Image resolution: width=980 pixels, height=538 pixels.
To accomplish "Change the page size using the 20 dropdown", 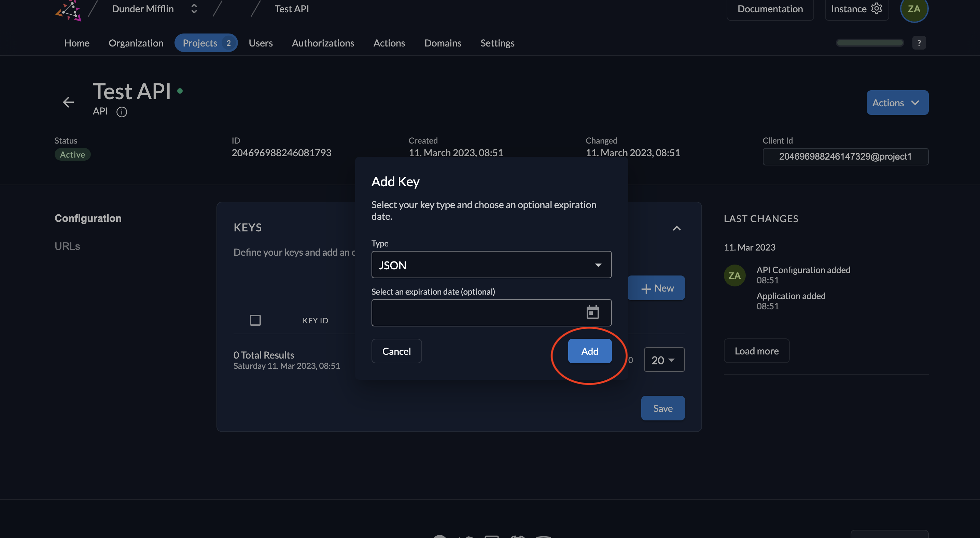I will tap(664, 360).
